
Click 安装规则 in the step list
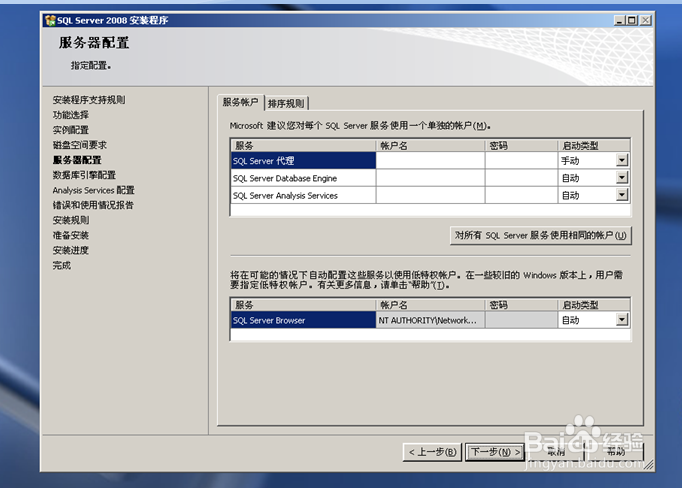70,220
